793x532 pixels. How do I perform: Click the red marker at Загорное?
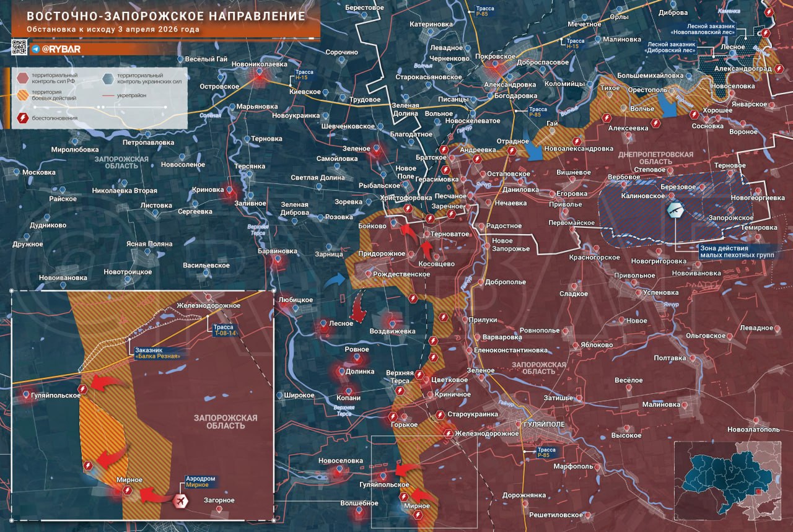tap(219, 509)
